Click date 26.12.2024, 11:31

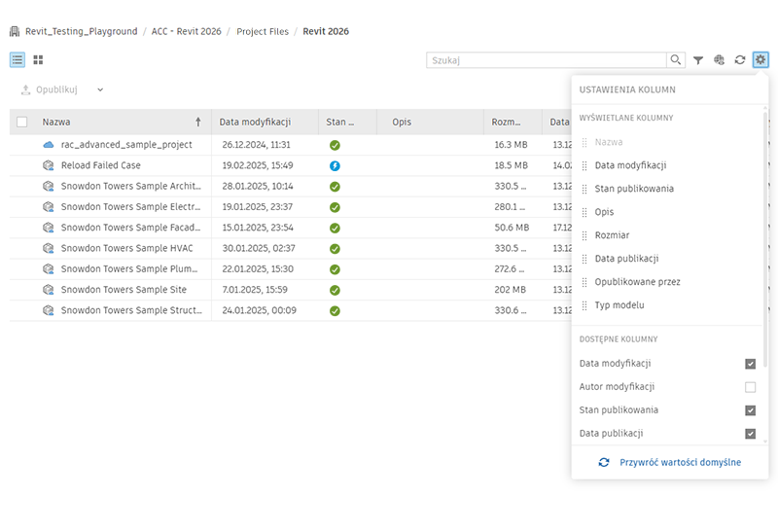[256, 145]
